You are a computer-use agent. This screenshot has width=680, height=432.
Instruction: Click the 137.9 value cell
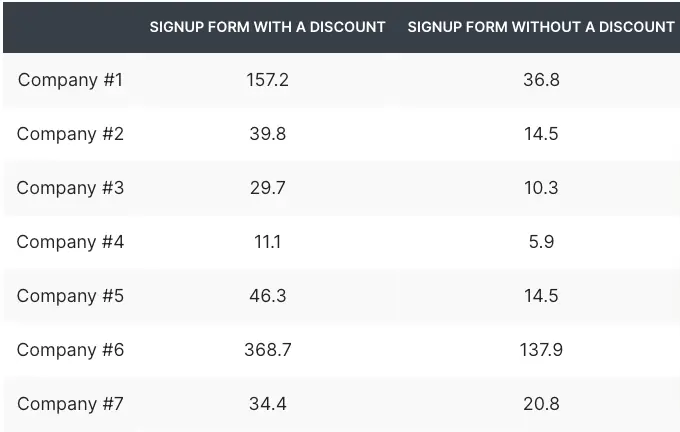[x=541, y=350]
